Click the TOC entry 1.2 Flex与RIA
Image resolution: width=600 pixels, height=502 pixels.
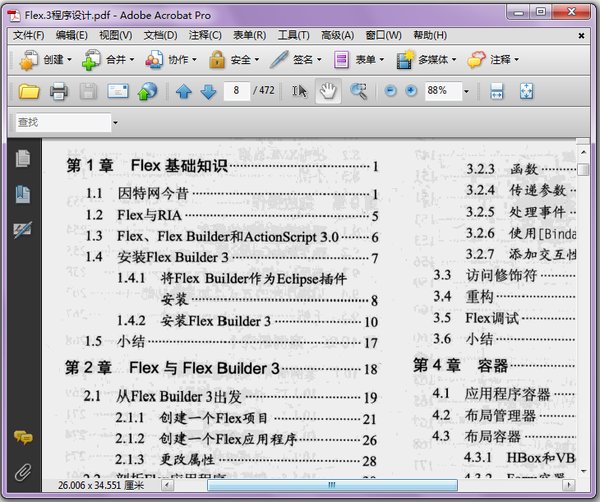click(232, 215)
